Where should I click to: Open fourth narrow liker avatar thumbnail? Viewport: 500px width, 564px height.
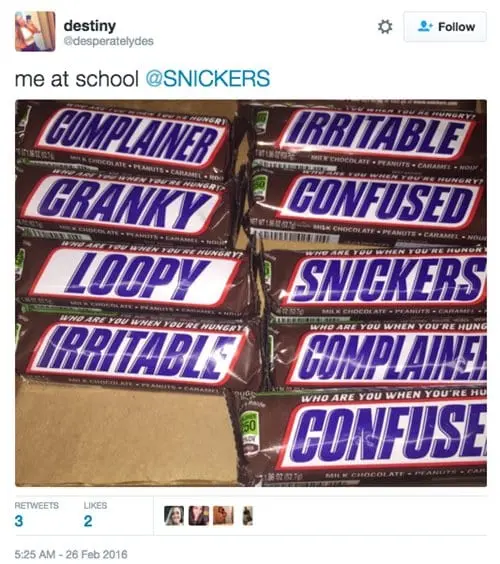click(x=247, y=515)
